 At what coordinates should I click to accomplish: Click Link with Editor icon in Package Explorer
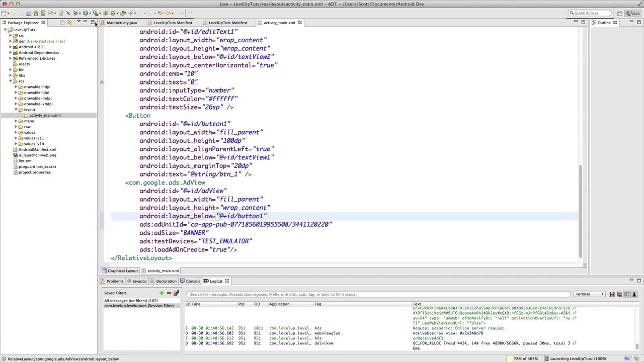[x=69, y=23]
